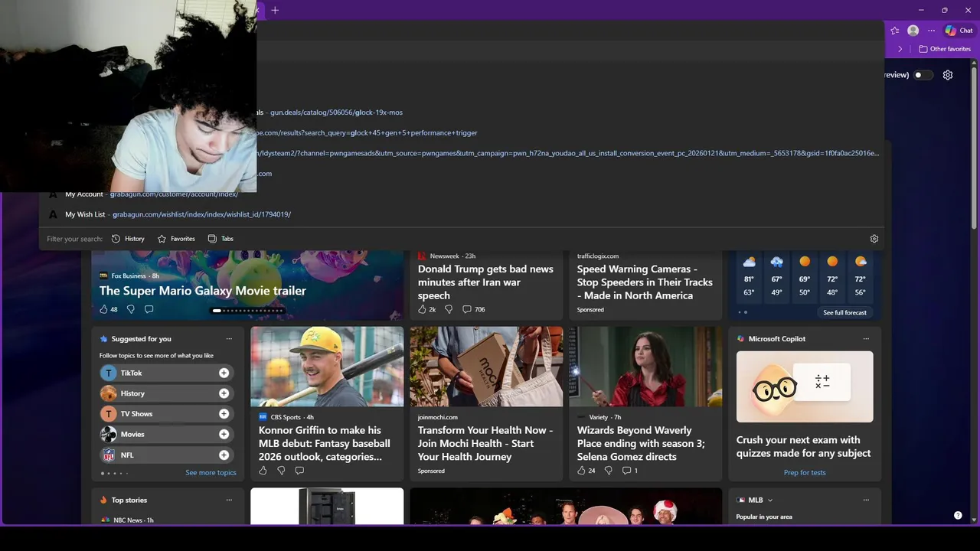Open the Wizards Beyond Waverly Place thumbnail

tap(645, 367)
